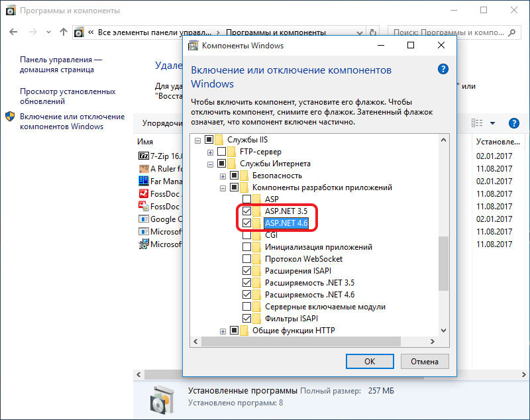
Task: Enable the CGI checkbox
Action: coord(246,235)
